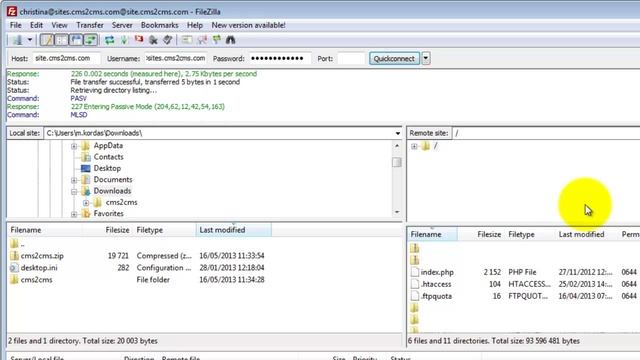Focus the Port input field
Image resolution: width=640 pixels, height=360 pixels.
click(351, 58)
